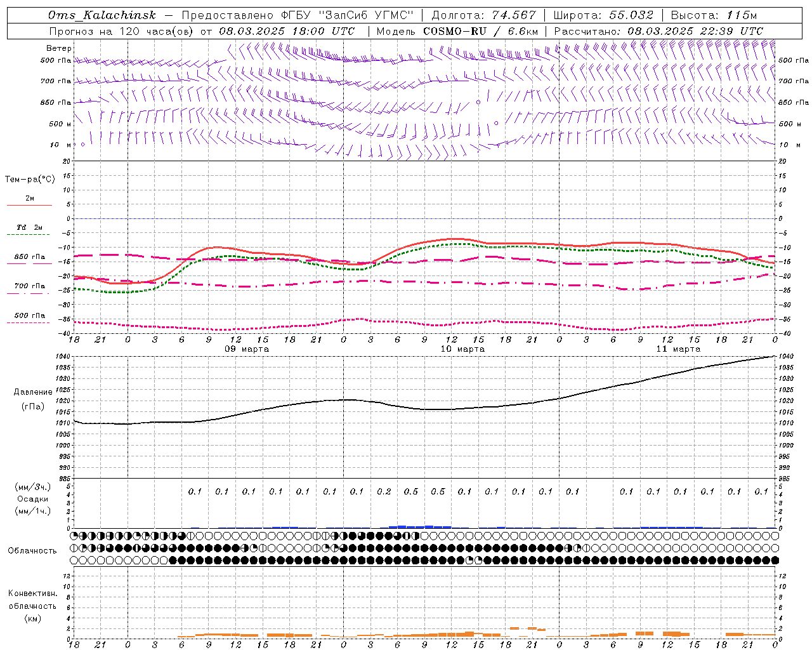Click the (мм/3ч.) precipitation unit label
Image resolution: width=812 pixels, height=650 pixels.
[33, 487]
